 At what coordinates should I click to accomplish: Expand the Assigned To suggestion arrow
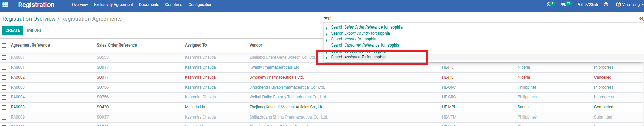(327, 58)
